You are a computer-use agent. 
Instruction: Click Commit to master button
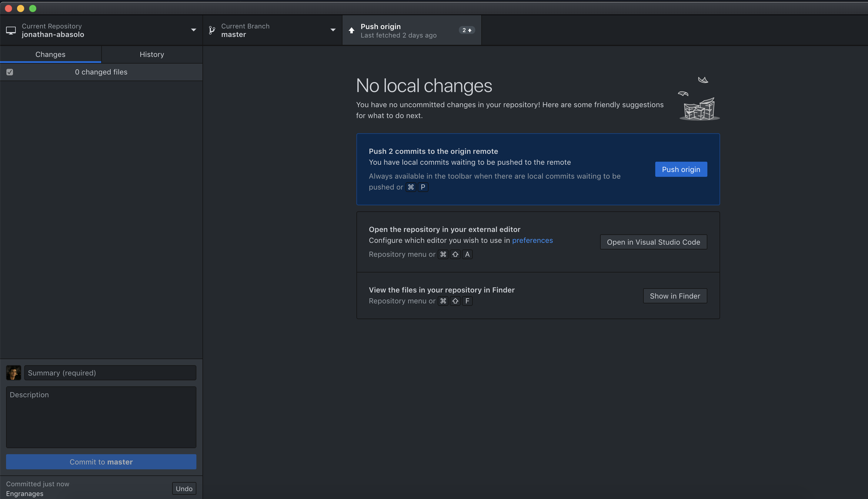pyautogui.click(x=101, y=462)
